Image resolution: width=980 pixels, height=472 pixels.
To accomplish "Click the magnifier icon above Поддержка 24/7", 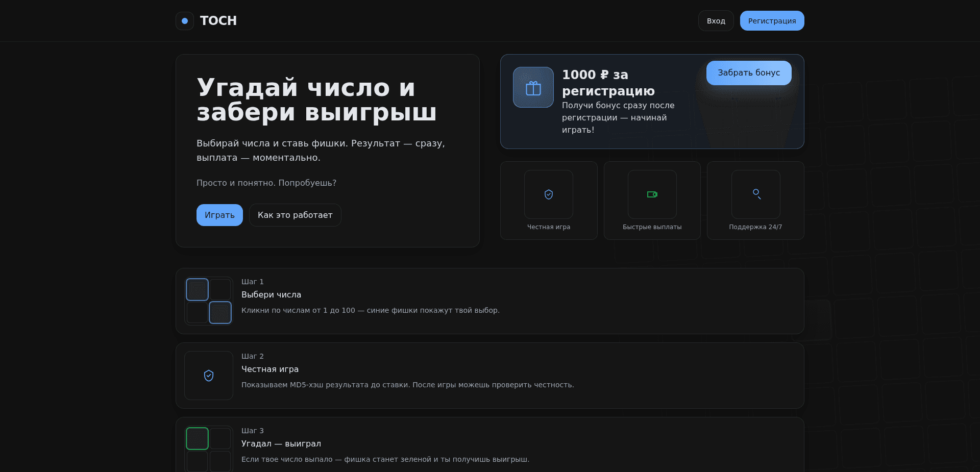I will [x=755, y=194].
